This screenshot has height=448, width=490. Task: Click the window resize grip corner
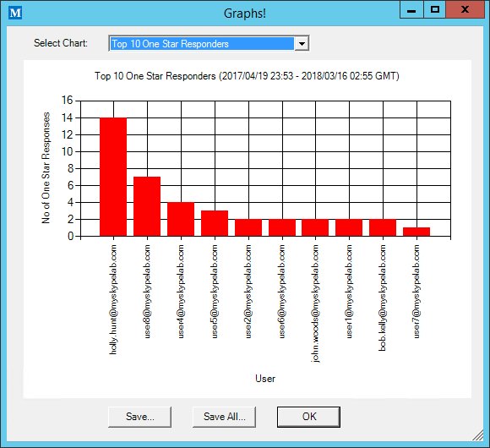[477, 435]
